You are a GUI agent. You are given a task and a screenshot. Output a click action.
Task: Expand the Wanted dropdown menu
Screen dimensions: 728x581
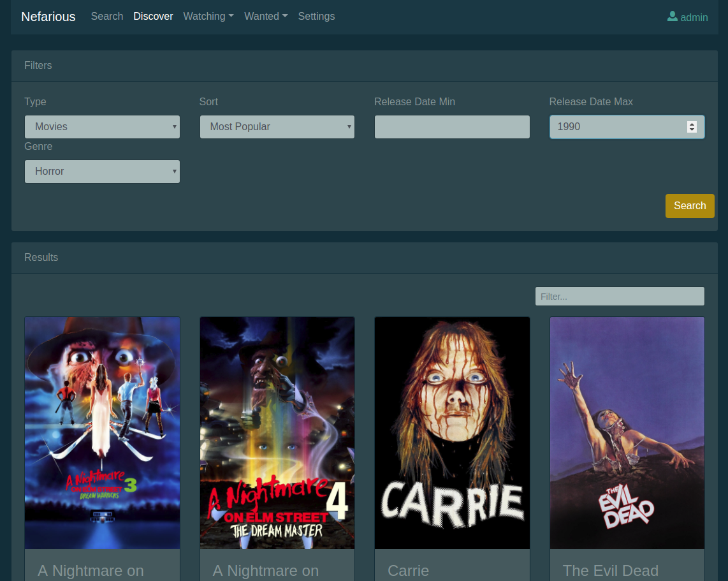coord(266,16)
